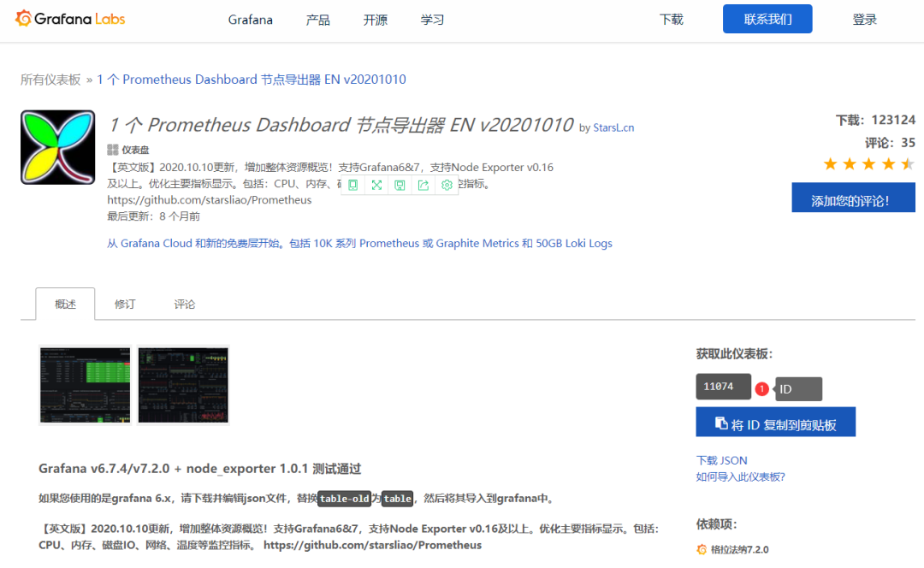Click the dashboard grid icon beside 仪表盘
The image size is (924, 568).
coord(113,150)
